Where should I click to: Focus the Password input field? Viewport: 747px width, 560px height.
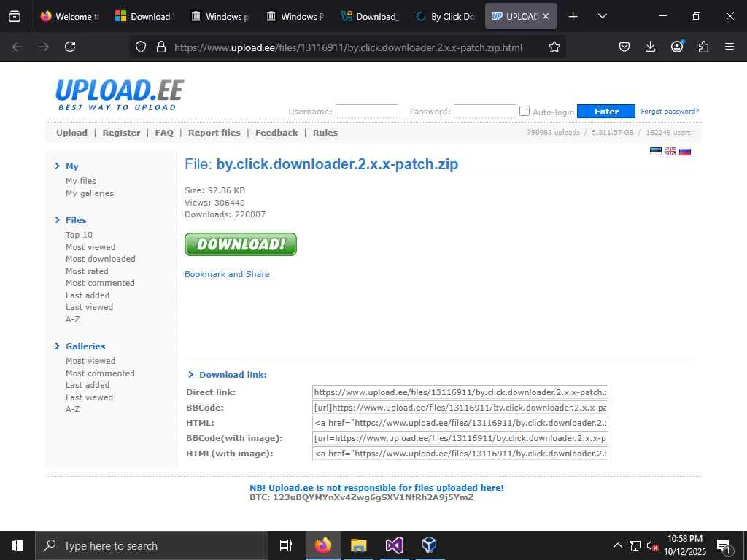[485, 111]
